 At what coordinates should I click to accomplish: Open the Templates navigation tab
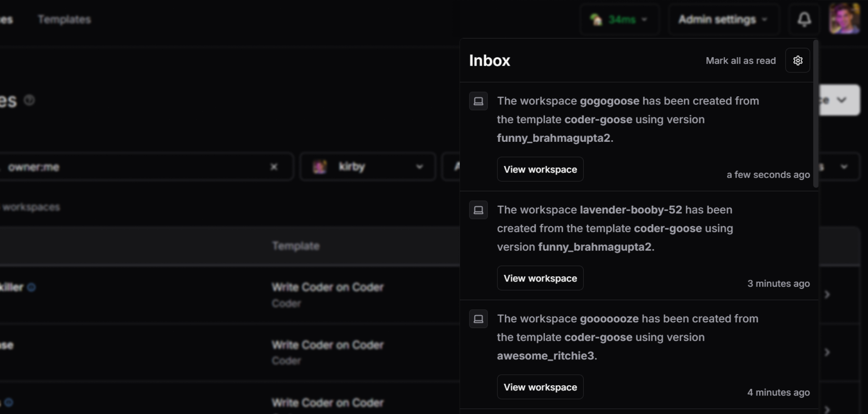click(x=64, y=19)
